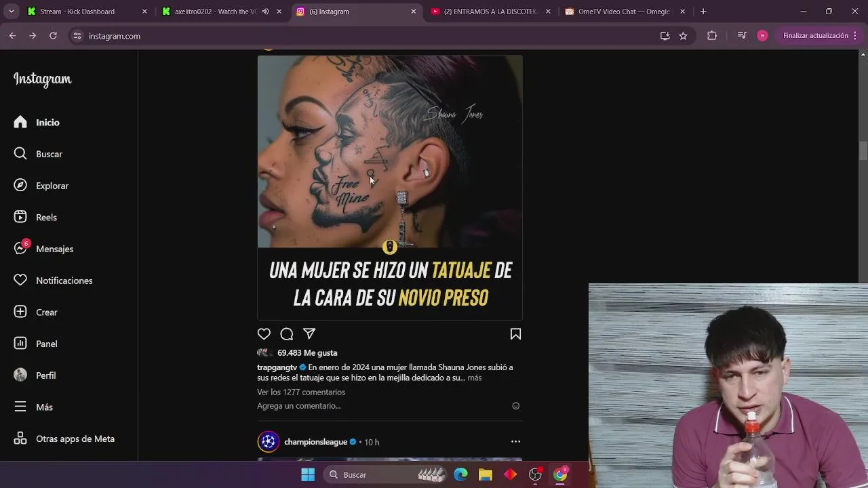The image size is (868, 488).
Task: Open the tattoo post image
Action: pos(390,187)
